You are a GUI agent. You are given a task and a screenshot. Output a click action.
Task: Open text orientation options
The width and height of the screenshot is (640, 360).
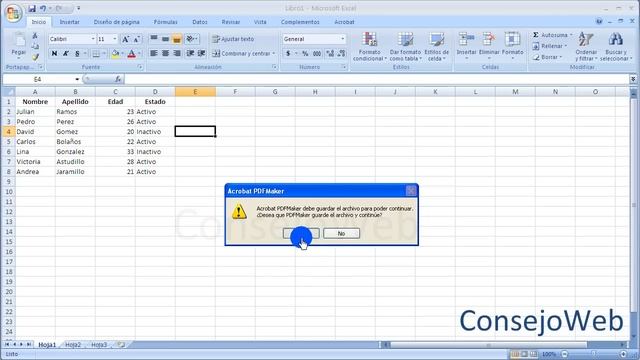[192, 39]
